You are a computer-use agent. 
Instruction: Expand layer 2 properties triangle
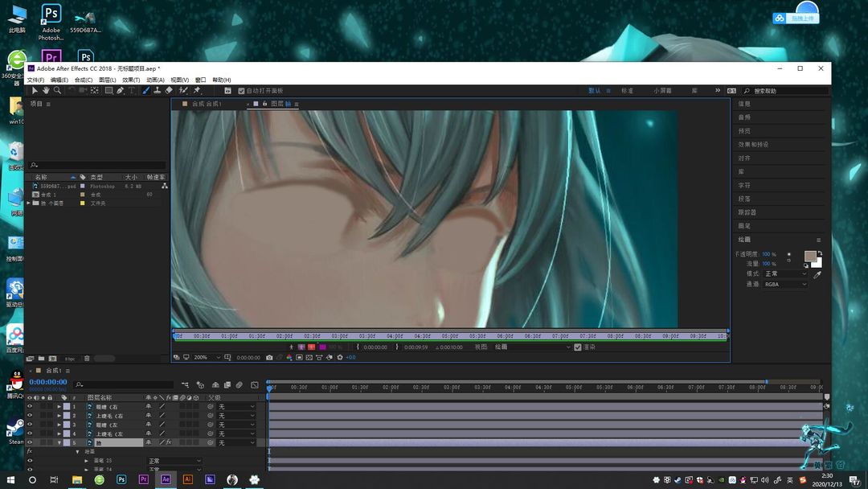59,415
